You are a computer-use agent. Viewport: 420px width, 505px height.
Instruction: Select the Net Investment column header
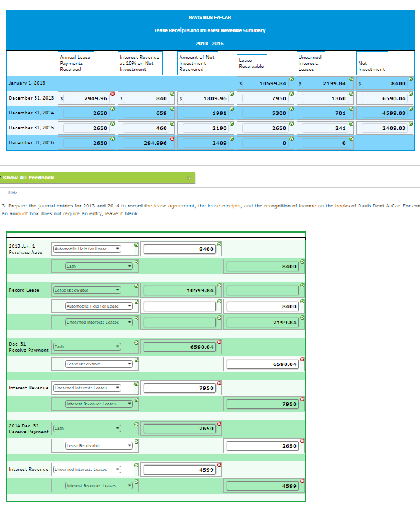coord(372,63)
